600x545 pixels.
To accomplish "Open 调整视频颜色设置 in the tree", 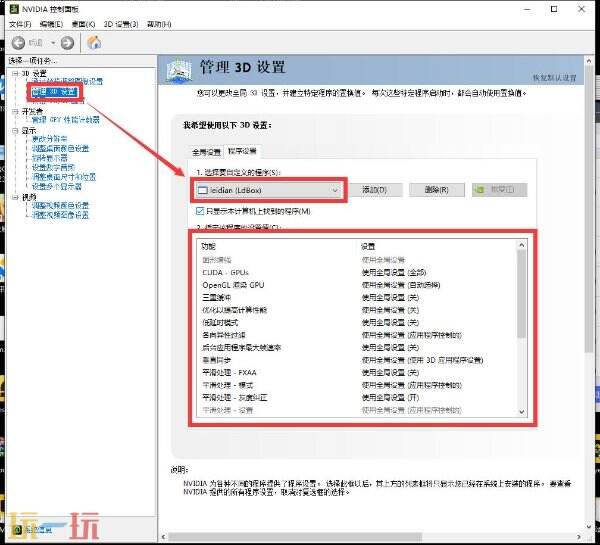I will [x=60, y=206].
